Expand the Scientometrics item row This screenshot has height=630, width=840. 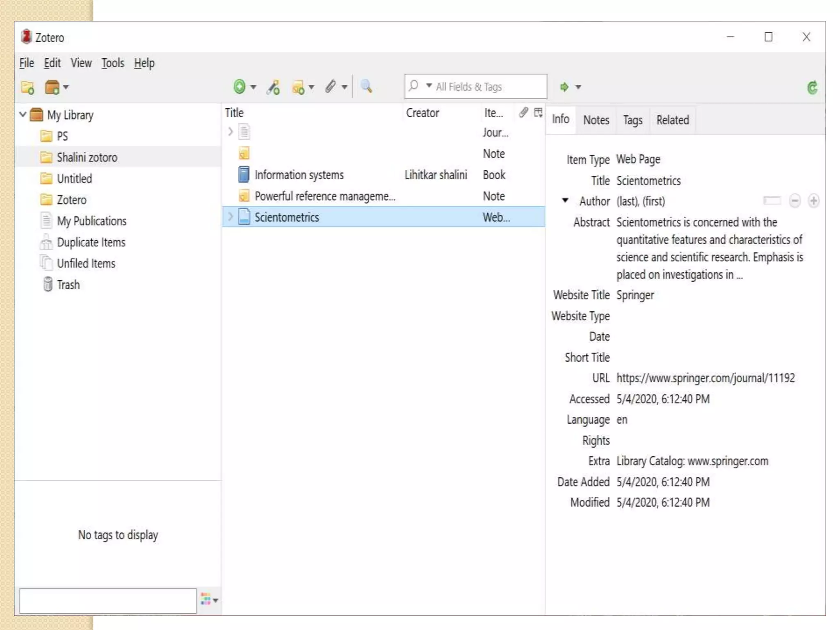tap(231, 217)
